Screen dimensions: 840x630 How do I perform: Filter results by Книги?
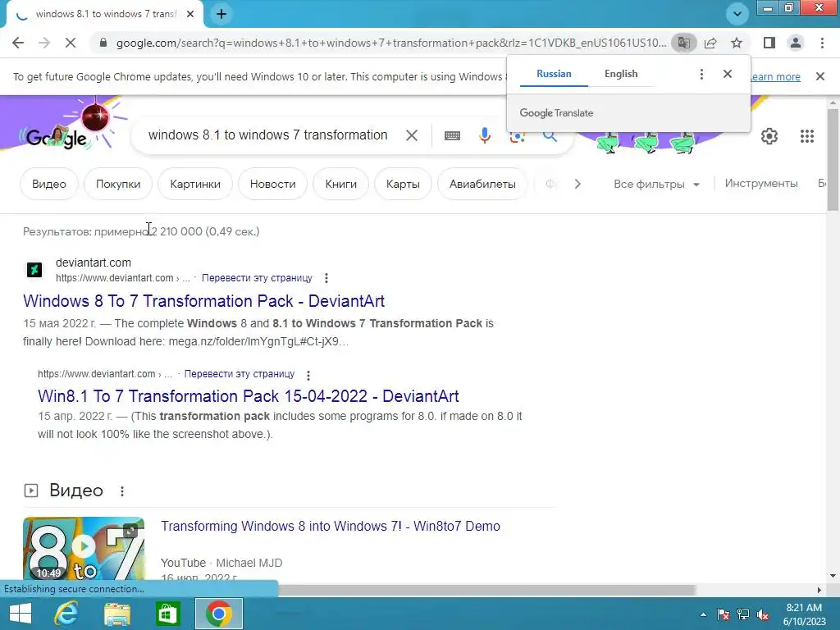tap(340, 184)
